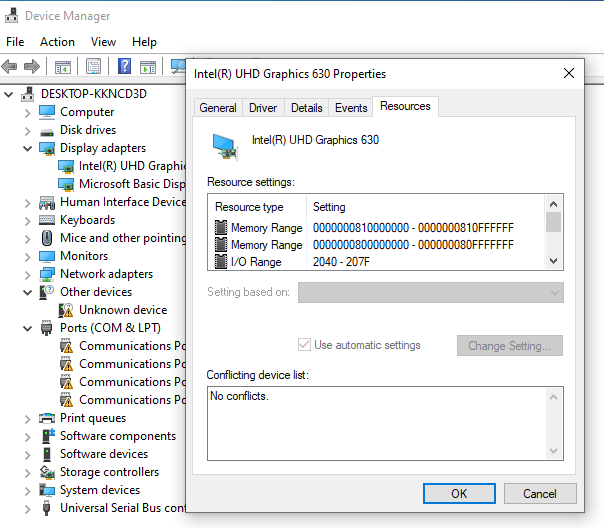Click the Computer category icon
This screenshot has height=528, width=604.
pos(47,112)
